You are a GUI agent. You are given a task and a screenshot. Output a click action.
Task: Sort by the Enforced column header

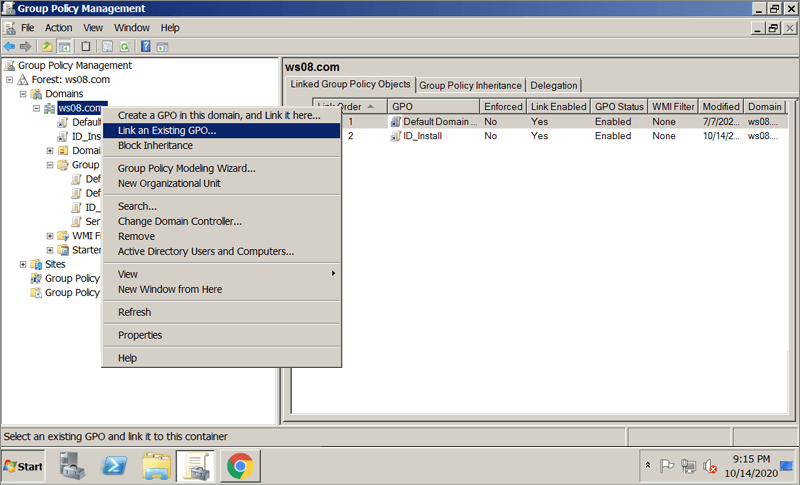point(503,107)
